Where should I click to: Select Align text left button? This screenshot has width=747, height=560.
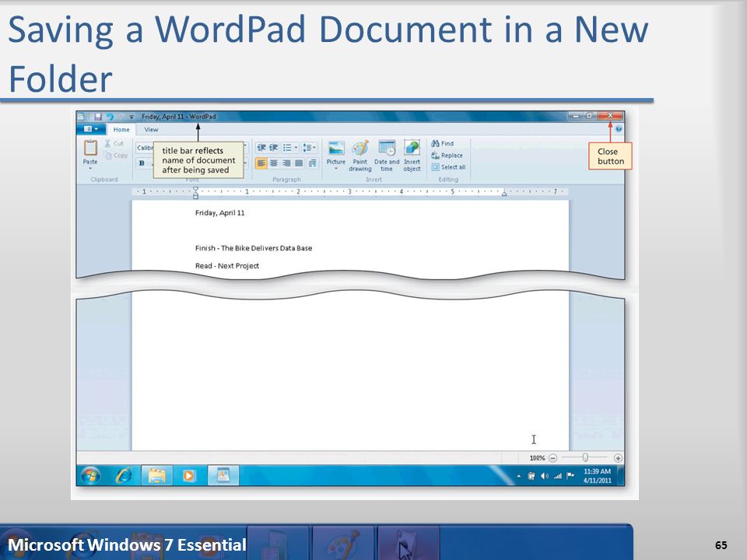[x=261, y=163]
